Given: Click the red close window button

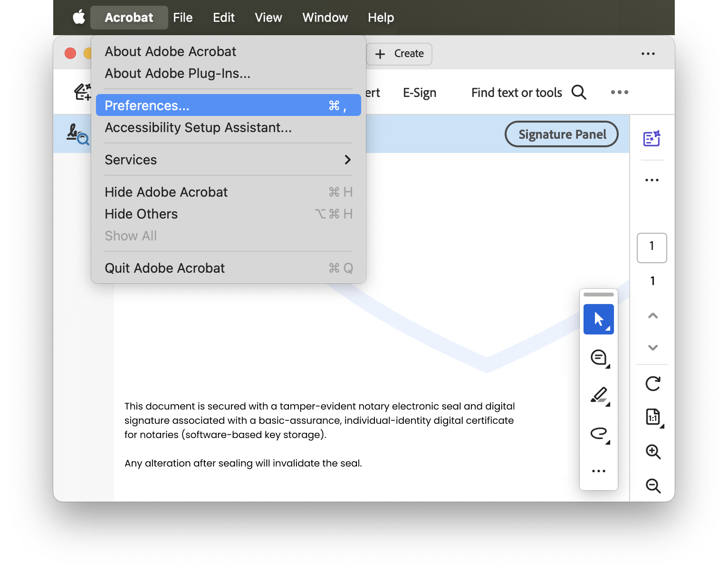Looking at the screenshot, I should coord(70,53).
